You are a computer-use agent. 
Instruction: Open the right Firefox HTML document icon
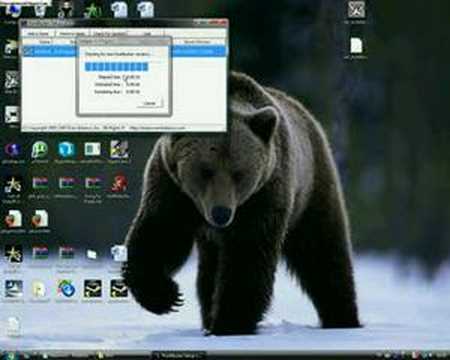pos(39,219)
